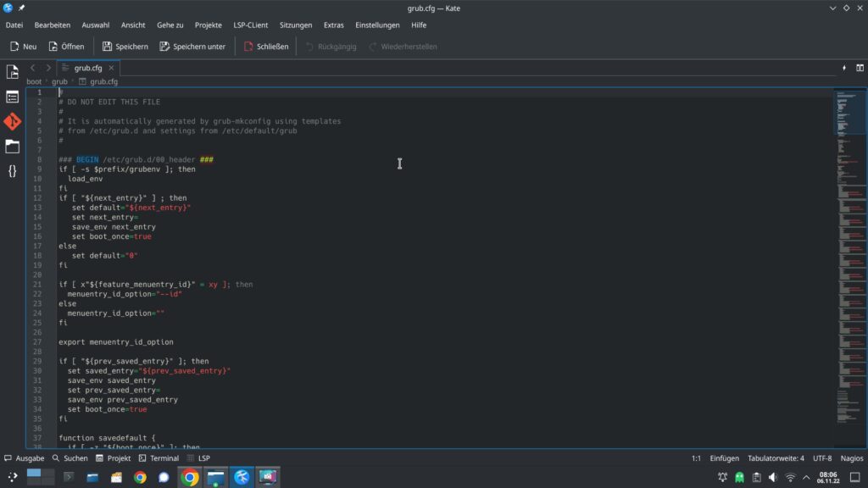Screen dimensions: 868x488
Task: Open the filesystem browser folder icon
Action: [12, 147]
